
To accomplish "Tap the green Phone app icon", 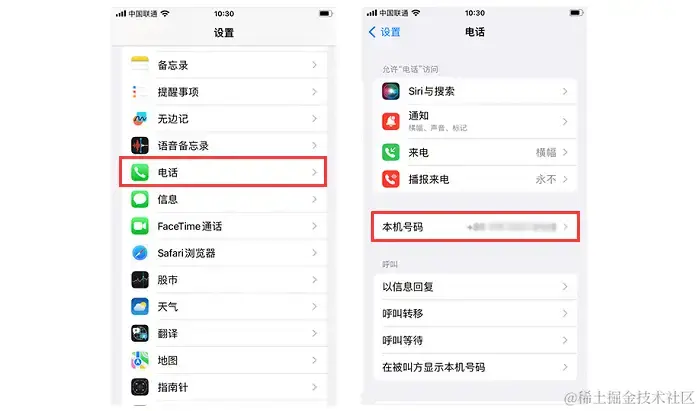I will (140, 172).
